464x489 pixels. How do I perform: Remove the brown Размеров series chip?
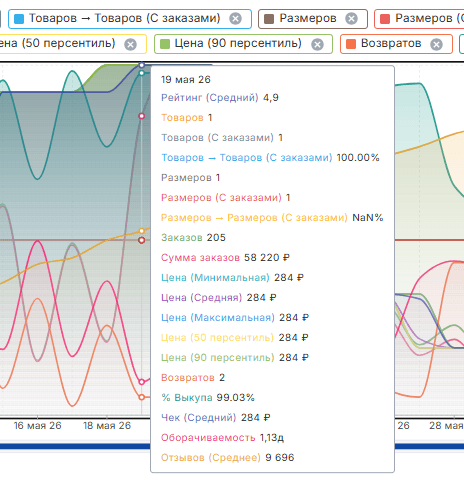(351, 18)
